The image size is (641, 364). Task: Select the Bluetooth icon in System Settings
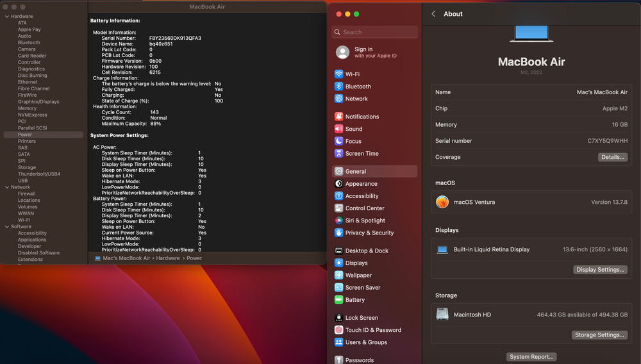click(339, 87)
